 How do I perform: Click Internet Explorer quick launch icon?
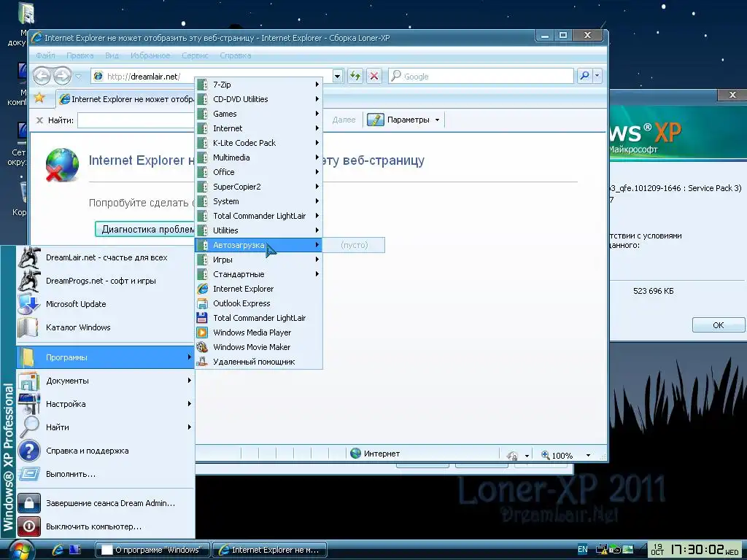58,550
